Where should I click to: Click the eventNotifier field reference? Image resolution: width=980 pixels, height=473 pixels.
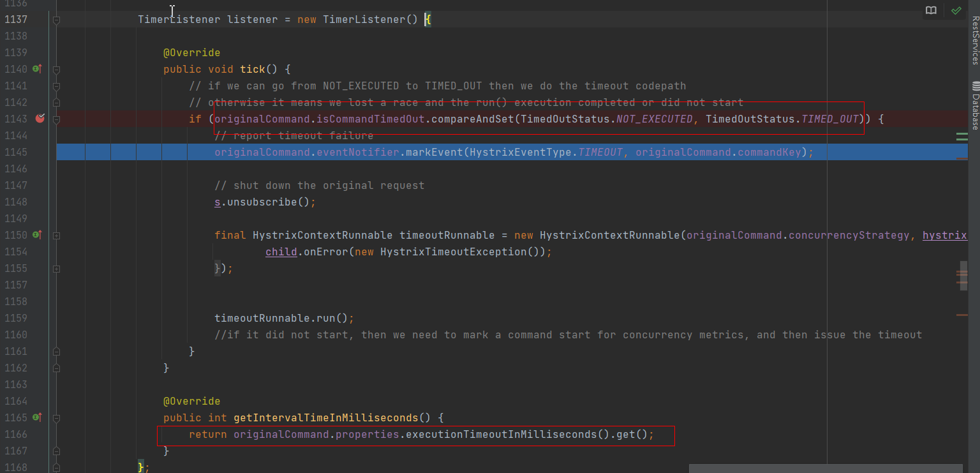click(358, 152)
